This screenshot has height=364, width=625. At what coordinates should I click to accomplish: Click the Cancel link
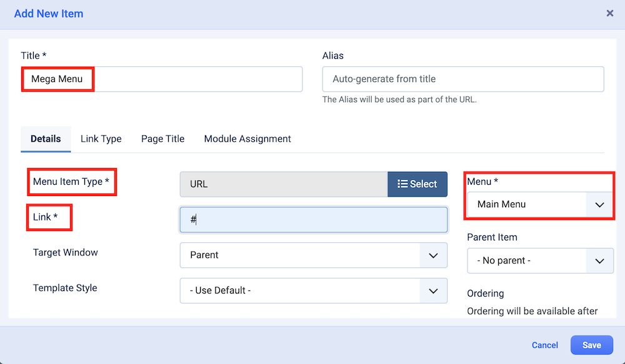[544, 345]
